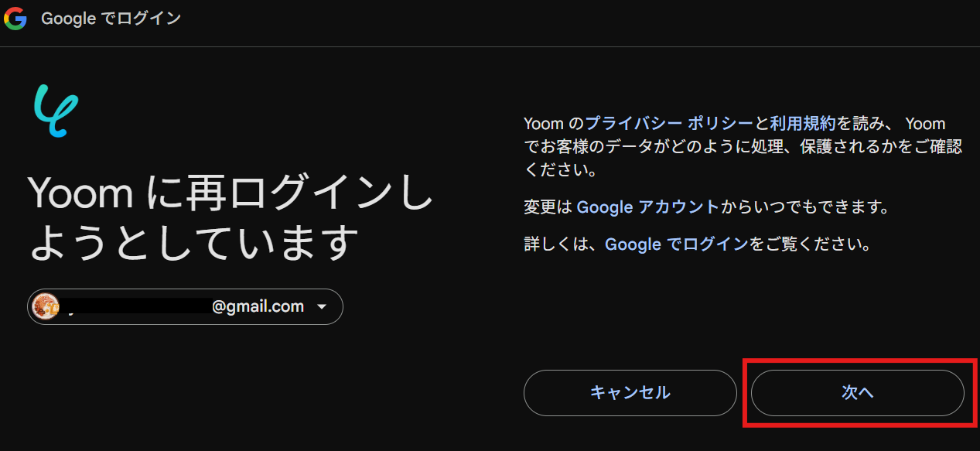Click the 'Google でログイン' header title
980x451 pixels.
(x=111, y=19)
